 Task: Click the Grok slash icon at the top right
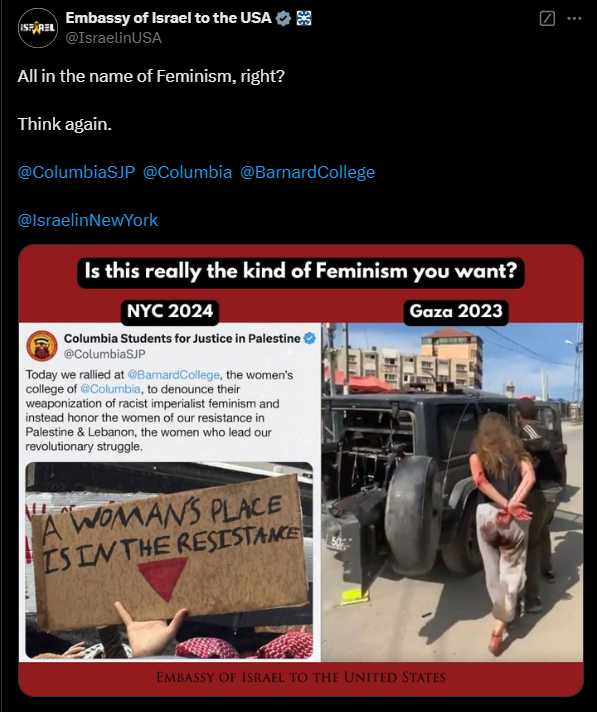click(x=547, y=19)
